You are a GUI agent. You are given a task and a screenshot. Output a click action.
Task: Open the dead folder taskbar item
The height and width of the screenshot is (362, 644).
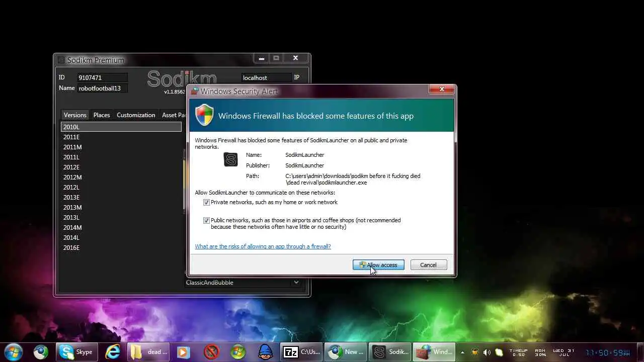148,351
